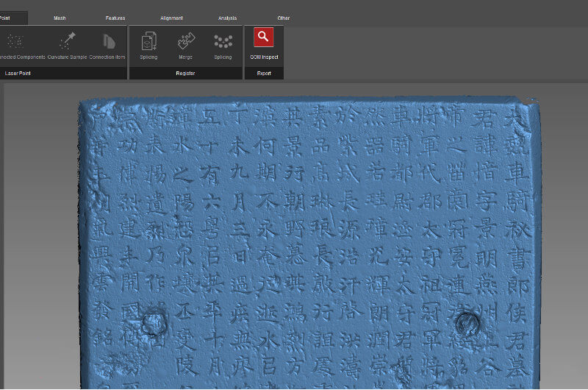Click the Export group label
The image size is (588, 390).
point(264,73)
